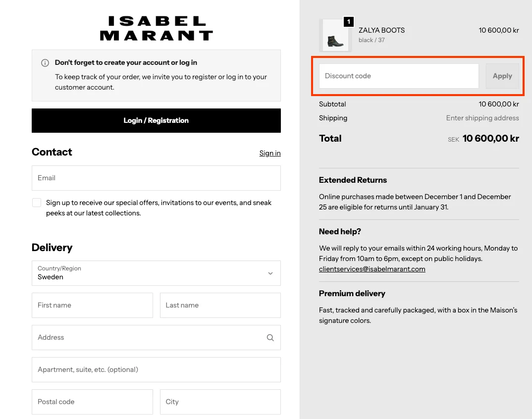This screenshot has width=532, height=419.
Task: Click the Isabel Marant logo
Action: click(156, 28)
